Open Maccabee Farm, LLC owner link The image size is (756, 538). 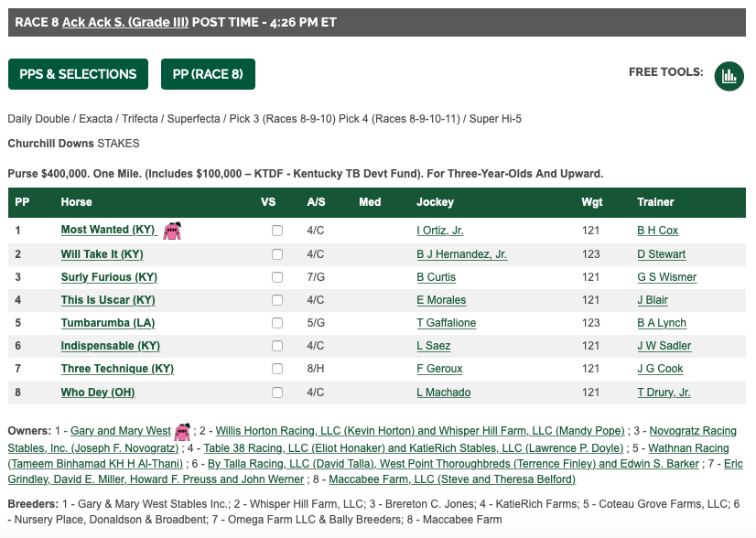pyautogui.click(x=452, y=479)
